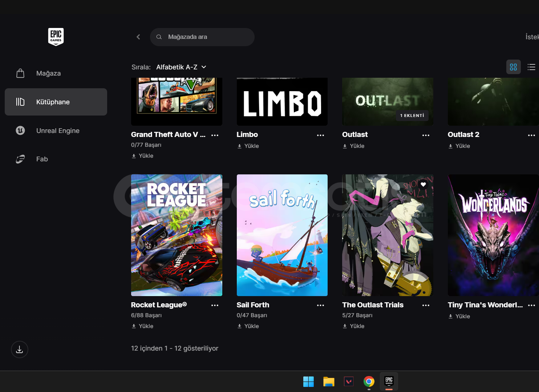
Task: Open more options for Sail Forth
Action: (x=320, y=306)
